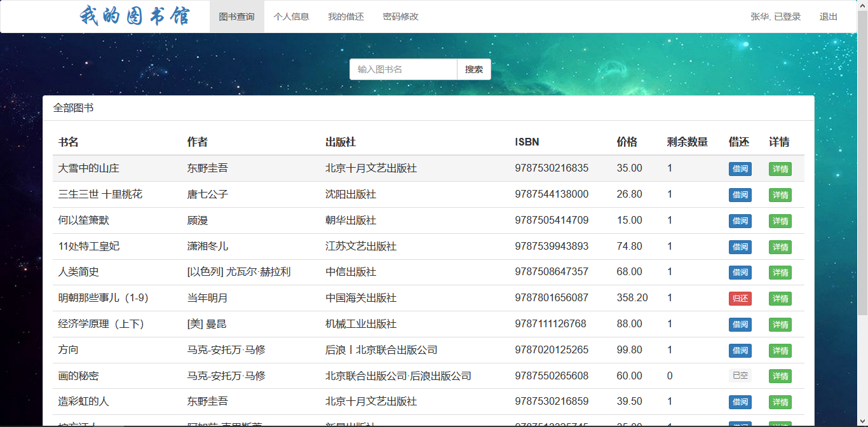This screenshot has height=427, width=868.
Task: Borrow 11处特工皇妃 via 借阅
Action: coord(740,247)
